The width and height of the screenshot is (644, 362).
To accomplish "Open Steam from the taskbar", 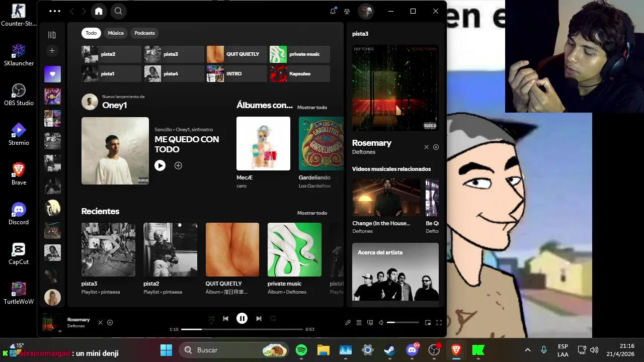I will point(389,350).
